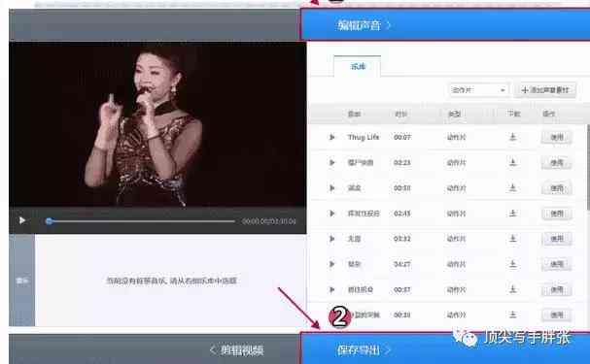This screenshot has width=590, height=364.
Task: Go back to 剪辑视频 step
Action: (x=237, y=350)
